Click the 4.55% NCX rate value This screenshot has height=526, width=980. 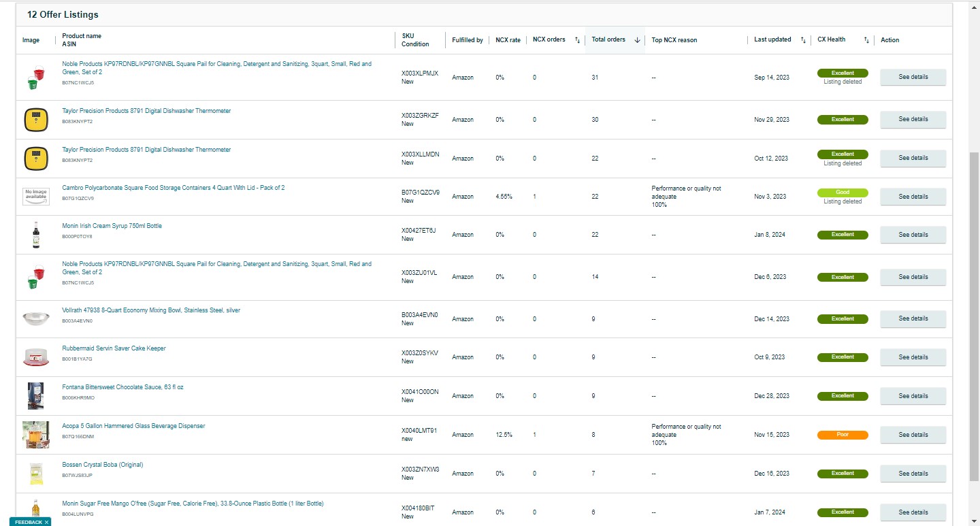pos(504,197)
